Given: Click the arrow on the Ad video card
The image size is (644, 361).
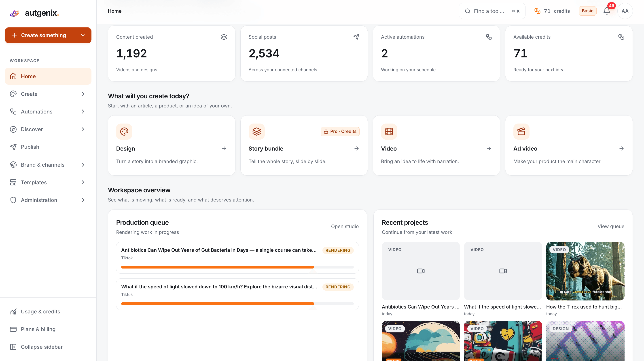Looking at the screenshot, I should [621, 149].
